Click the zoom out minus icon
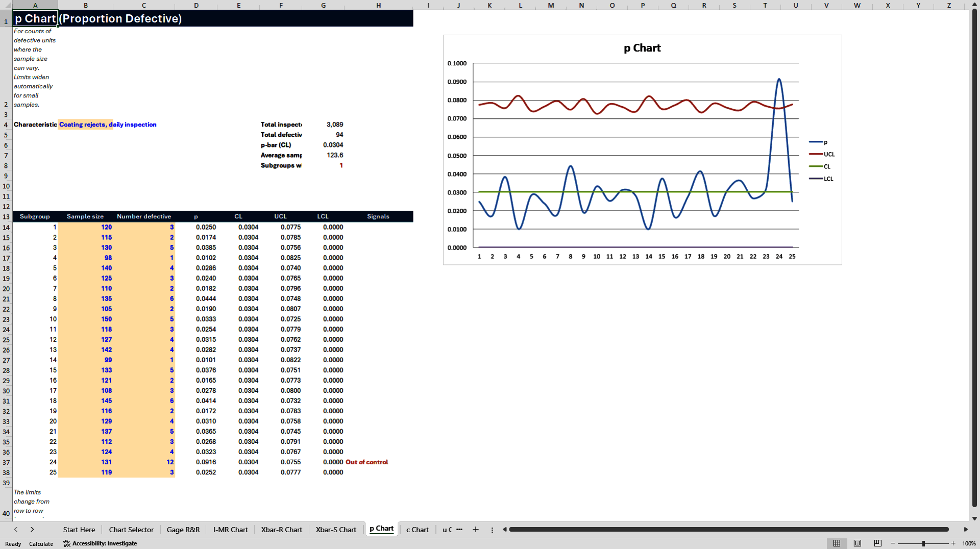The image size is (980, 549). coord(893,543)
